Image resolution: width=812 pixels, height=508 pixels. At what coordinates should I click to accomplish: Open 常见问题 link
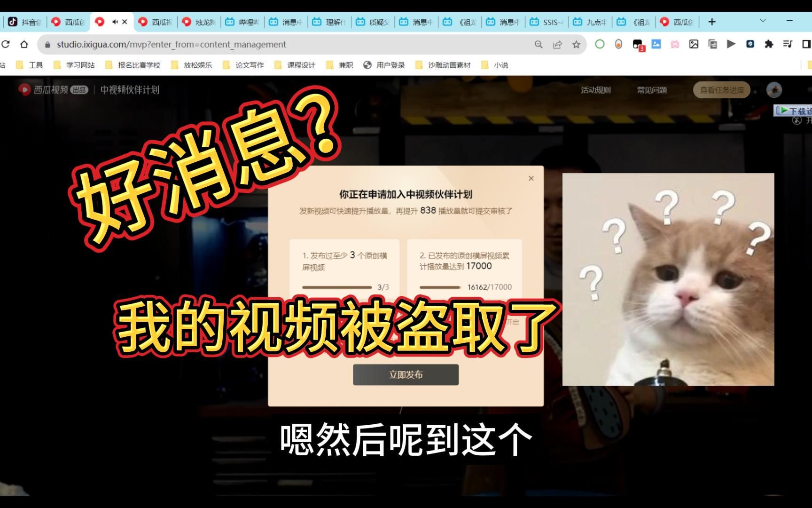click(652, 90)
